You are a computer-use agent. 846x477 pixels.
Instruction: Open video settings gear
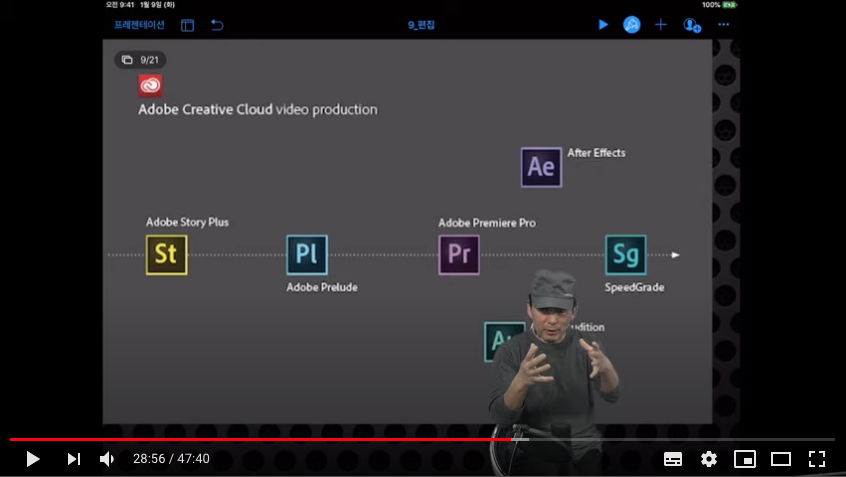tap(708, 459)
